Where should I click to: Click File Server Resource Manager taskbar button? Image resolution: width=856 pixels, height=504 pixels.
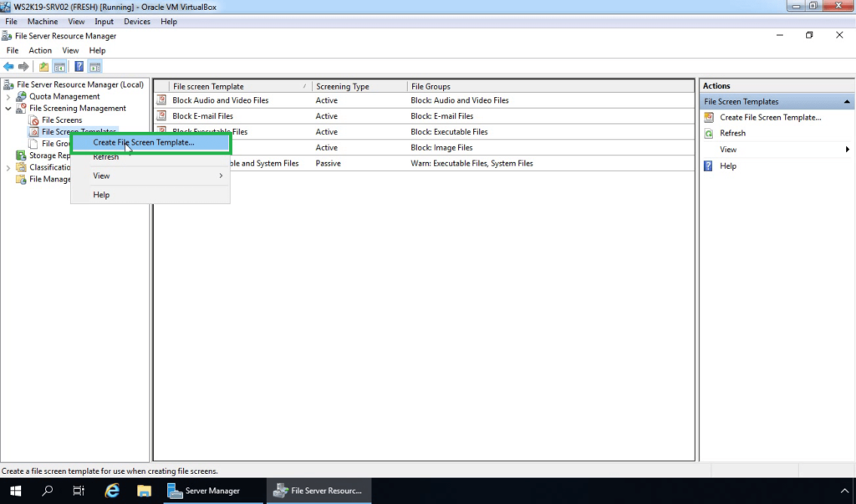coord(318,491)
